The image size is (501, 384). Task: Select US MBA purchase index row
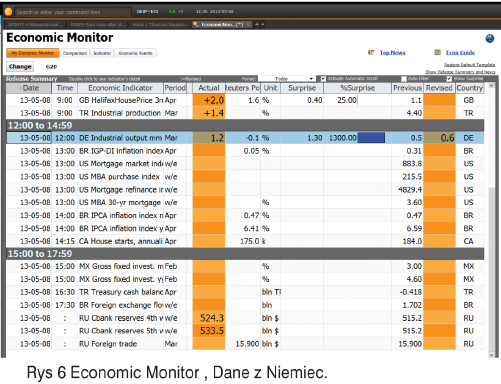pos(245,177)
